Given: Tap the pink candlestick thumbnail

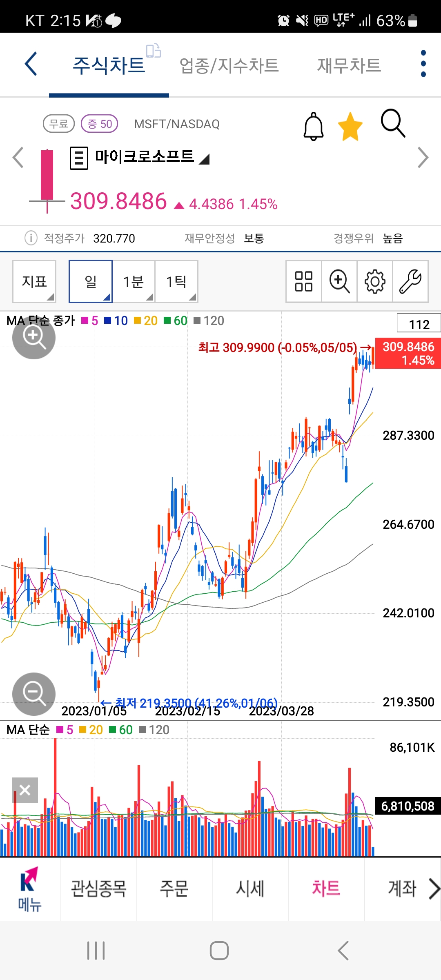Looking at the screenshot, I should click(x=47, y=181).
